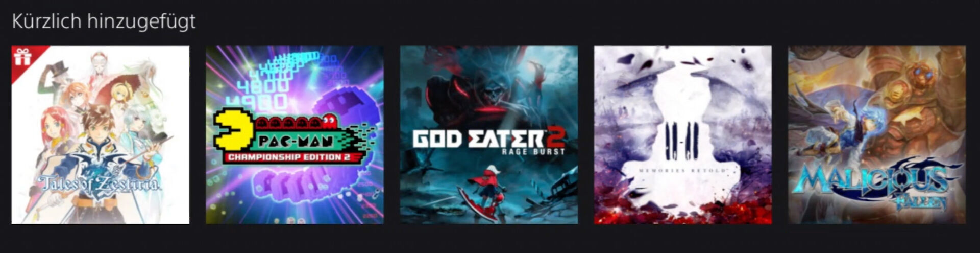The width and height of the screenshot is (980, 253).
Task: Click the "Rage Burst" subtitle text
Action: pos(533,151)
